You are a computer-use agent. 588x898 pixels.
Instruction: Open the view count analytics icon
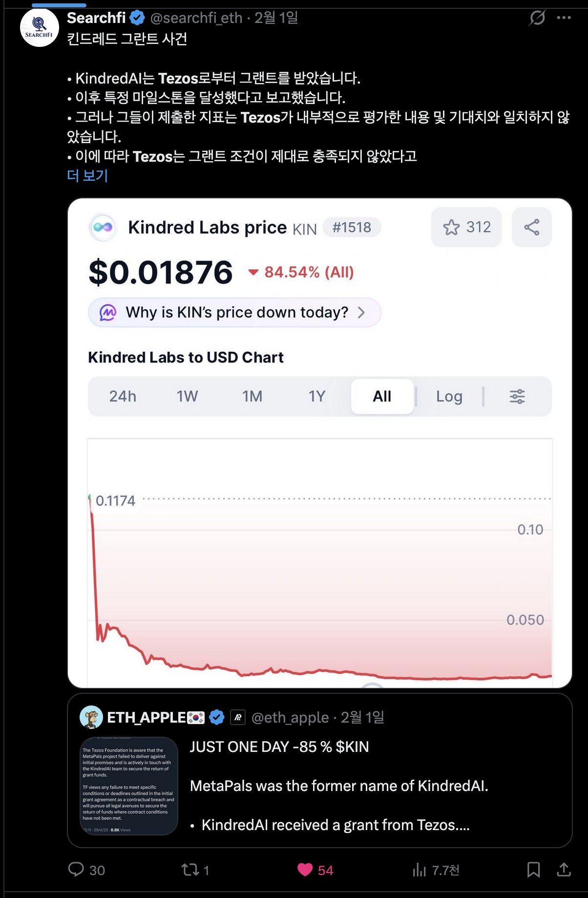[419, 870]
